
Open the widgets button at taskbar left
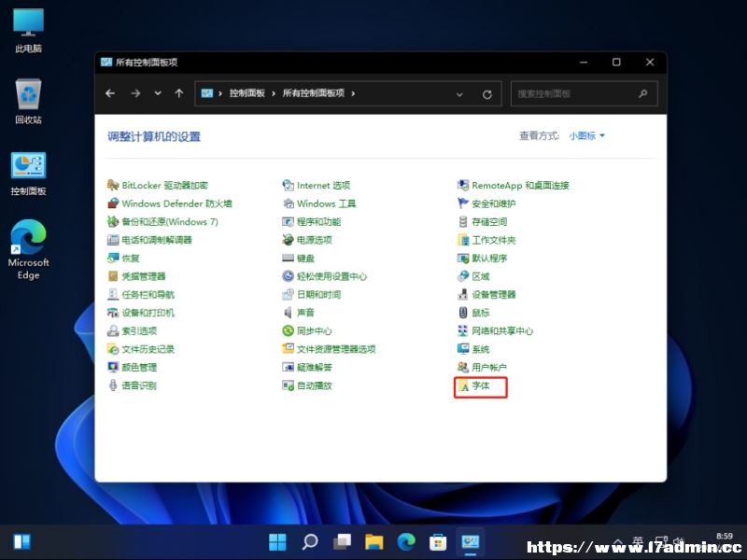pos(22,541)
